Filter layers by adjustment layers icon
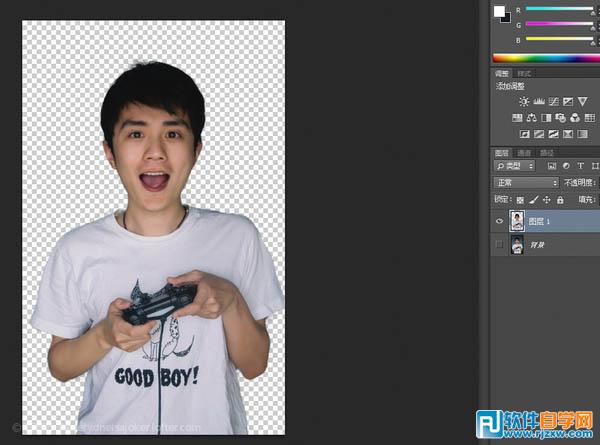Image resolution: width=600 pixels, height=445 pixels. tap(566, 166)
